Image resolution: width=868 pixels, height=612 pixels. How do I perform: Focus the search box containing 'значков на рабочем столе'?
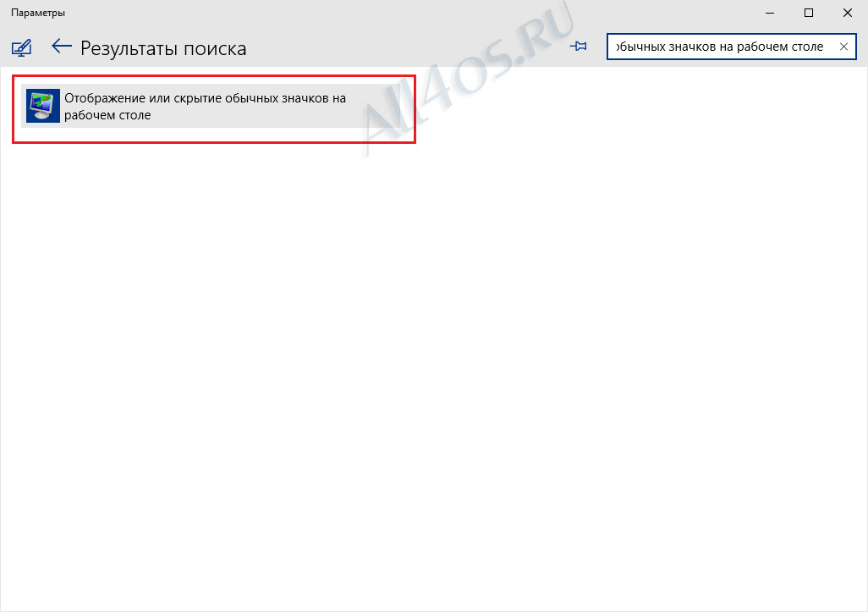731,47
